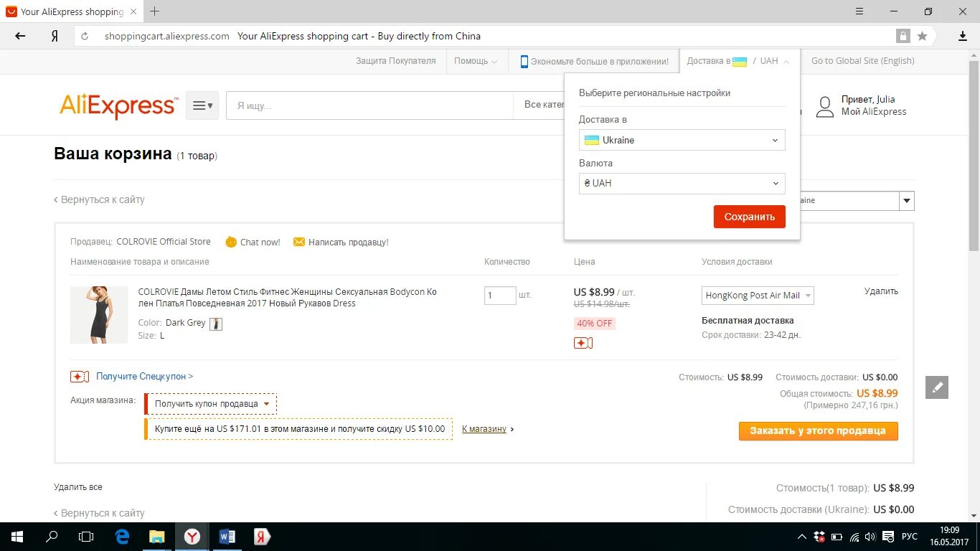Viewport: 980px width, 551px height.
Task: Click Удалить to remove the item
Action: click(881, 291)
